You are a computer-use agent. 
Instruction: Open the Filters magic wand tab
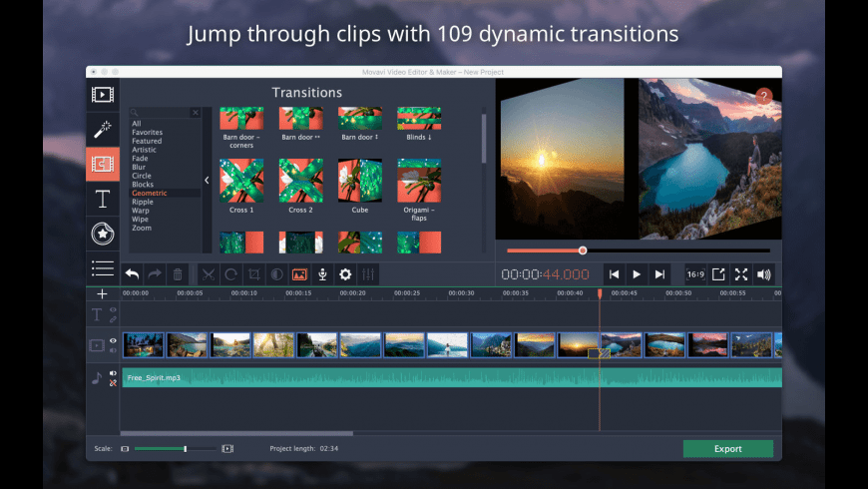click(x=102, y=129)
